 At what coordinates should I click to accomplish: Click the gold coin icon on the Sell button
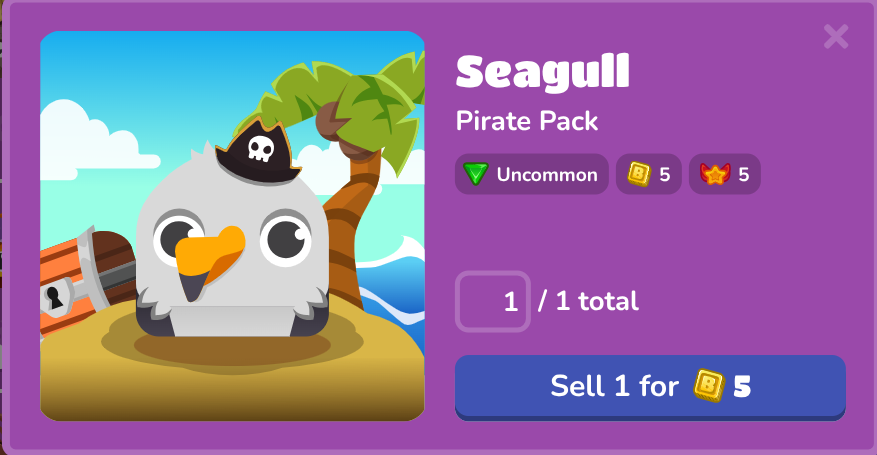tap(709, 386)
